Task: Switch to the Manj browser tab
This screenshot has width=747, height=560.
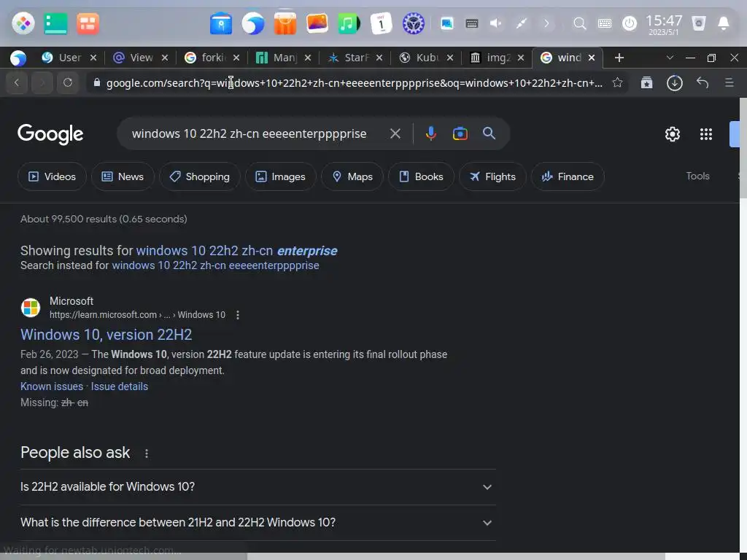Action: pyautogui.click(x=284, y=58)
